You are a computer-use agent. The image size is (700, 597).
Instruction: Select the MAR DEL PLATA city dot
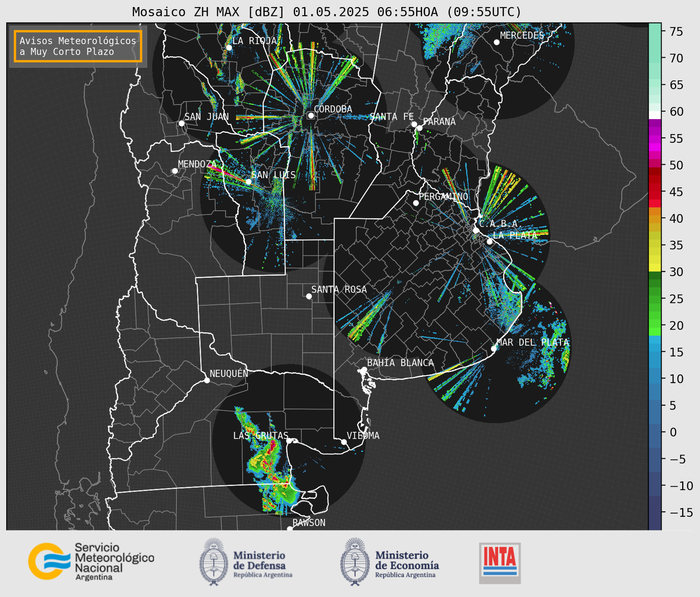[494, 349]
